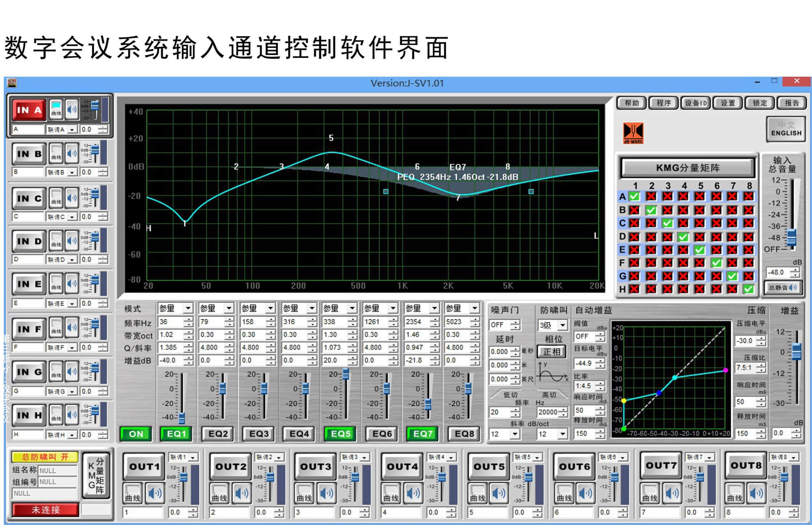Toggle matrix checkbox row A column 2
Screen dimensions: 812x525
coord(651,197)
